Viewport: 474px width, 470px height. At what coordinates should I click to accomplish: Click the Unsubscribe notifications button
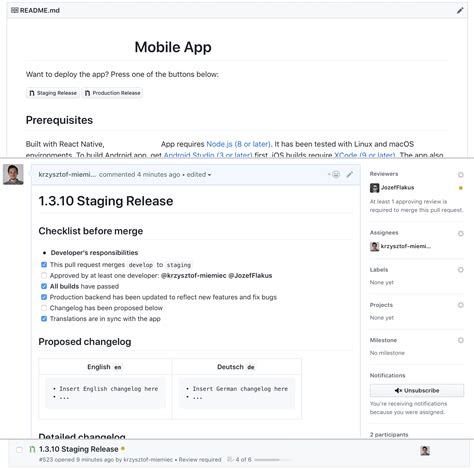tap(417, 390)
